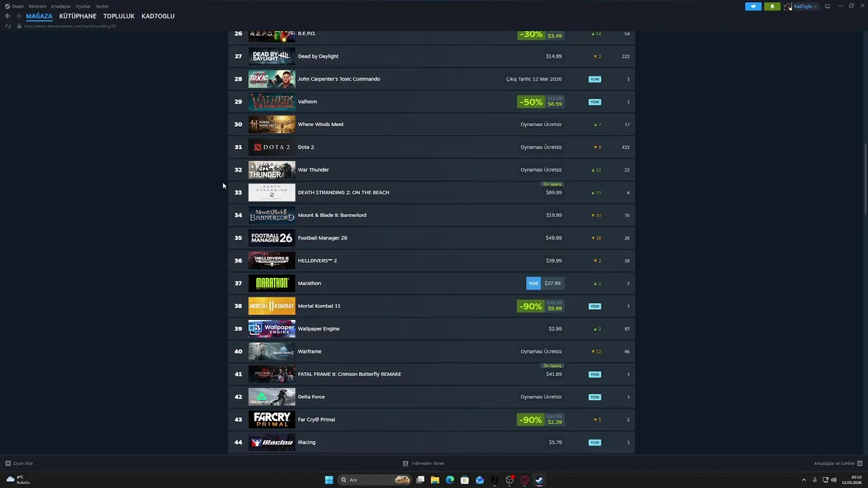The image size is (868, 488).
Task: Open DEATH STRANDING 2: ON THE BEACH
Action: 431,192
